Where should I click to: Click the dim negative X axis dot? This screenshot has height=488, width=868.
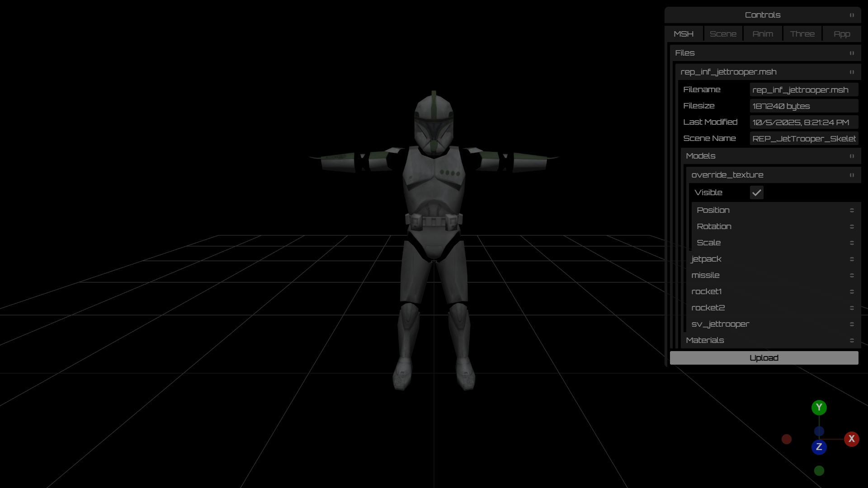(787, 439)
